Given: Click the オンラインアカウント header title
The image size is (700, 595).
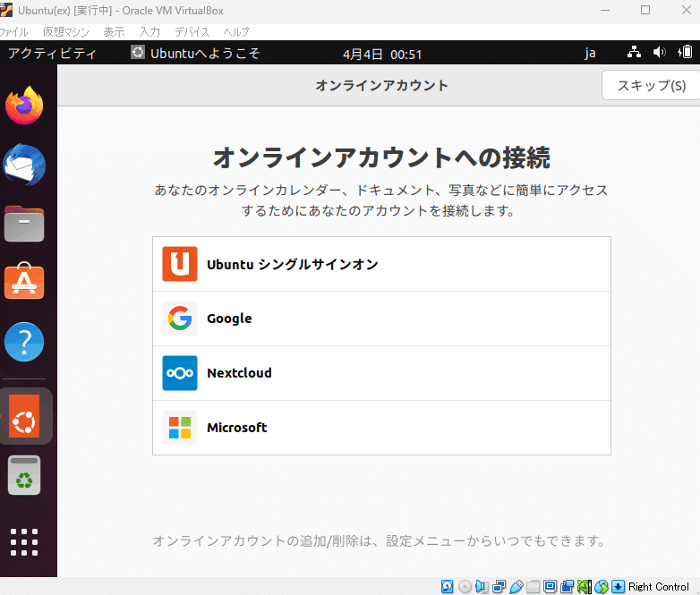Looking at the screenshot, I should [381, 85].
